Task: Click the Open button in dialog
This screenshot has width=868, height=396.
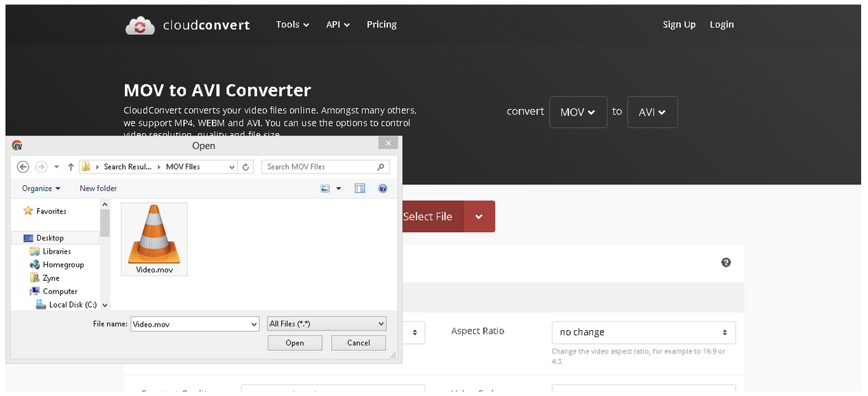Action: (x=295, y=343)
